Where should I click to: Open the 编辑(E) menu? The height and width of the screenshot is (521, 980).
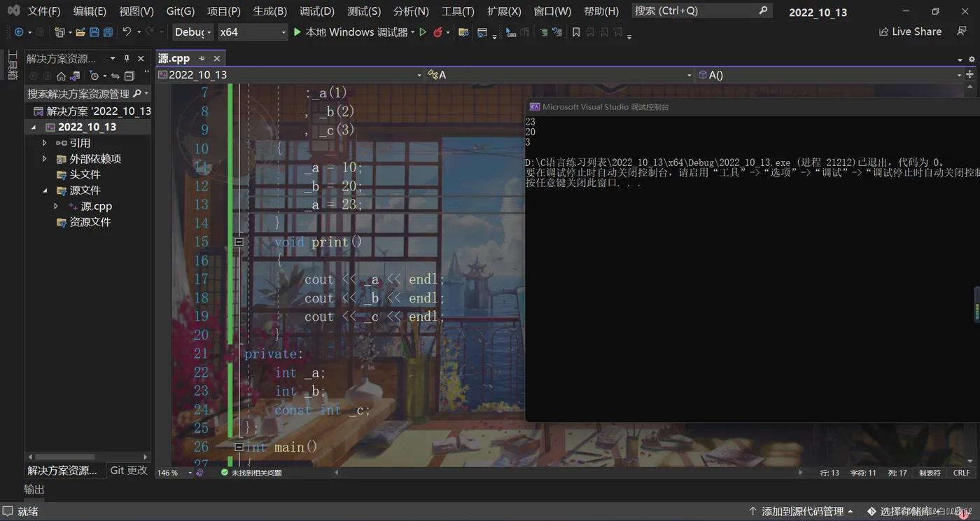tap(90, 11)
